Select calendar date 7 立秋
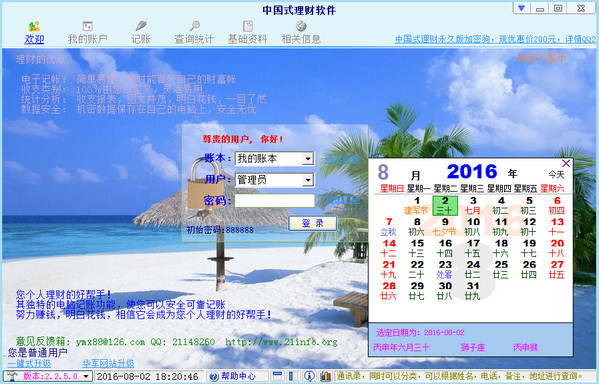 point(389,227)
